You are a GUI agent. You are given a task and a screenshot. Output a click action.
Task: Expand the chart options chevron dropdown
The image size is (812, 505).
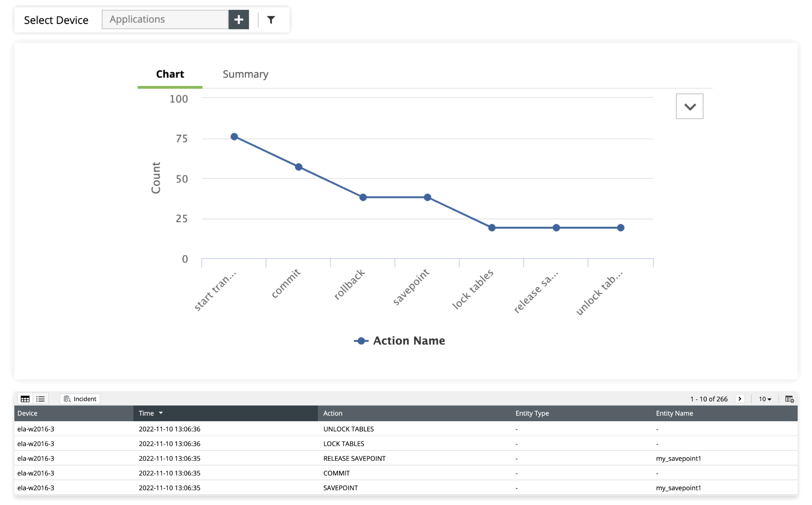(x=690, y=107)
